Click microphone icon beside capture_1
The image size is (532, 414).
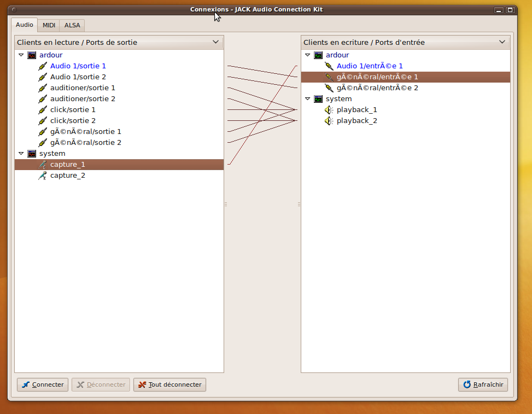43,165
